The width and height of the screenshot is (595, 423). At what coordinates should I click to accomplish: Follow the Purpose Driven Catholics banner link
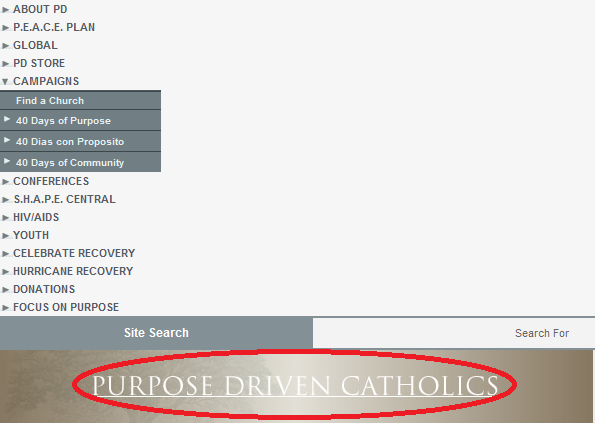point(295,385)
